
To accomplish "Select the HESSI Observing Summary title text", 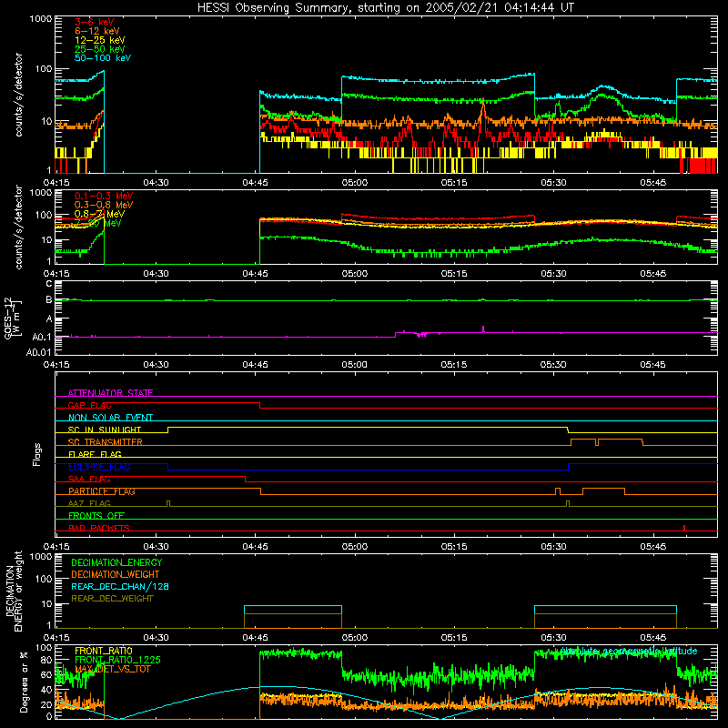I will point(385,8).
